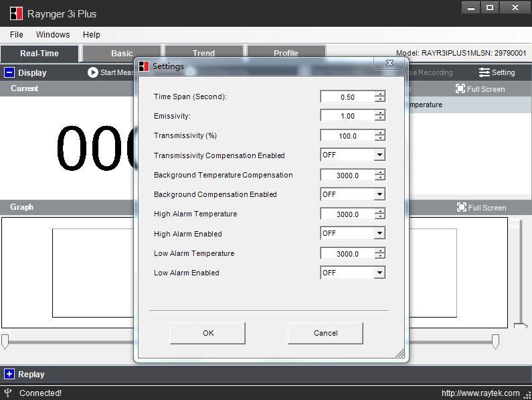This screenshot has width=532, height=400.
Task: Click the Model serial number text
Action: (461, 53)
